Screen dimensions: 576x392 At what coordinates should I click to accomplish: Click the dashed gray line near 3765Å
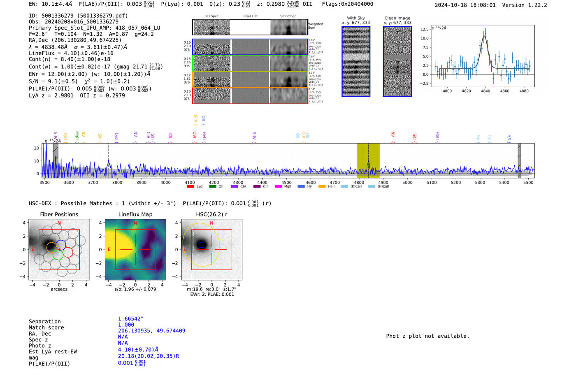pyautogui.click(x=109, y=160)
